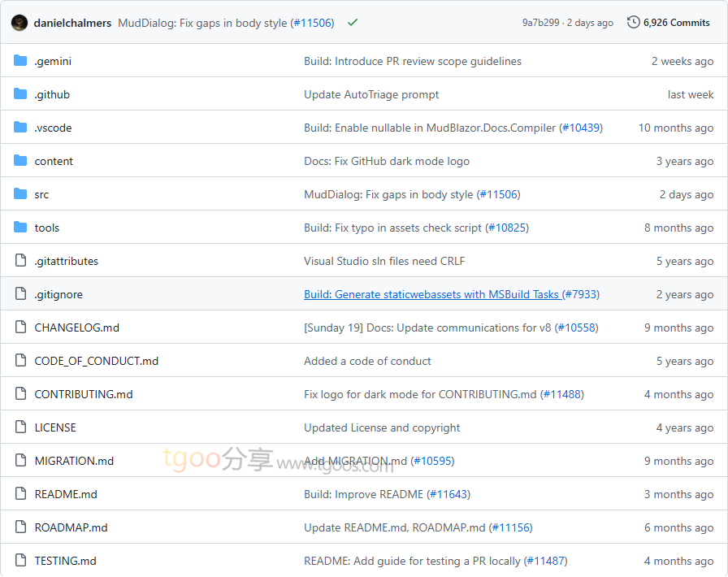728x577 pixels.
Task: Click the .gitattributes file icon
Action: [x=20, y=261]
